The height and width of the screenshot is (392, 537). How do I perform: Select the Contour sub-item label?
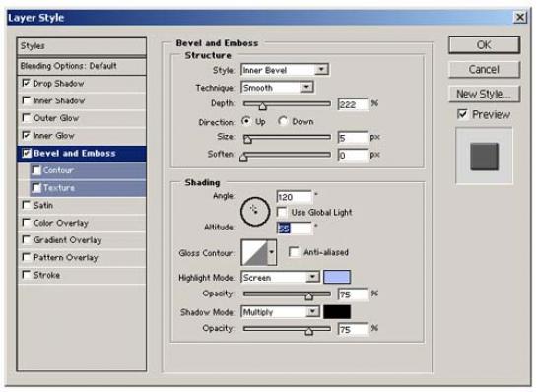(58, 170)
